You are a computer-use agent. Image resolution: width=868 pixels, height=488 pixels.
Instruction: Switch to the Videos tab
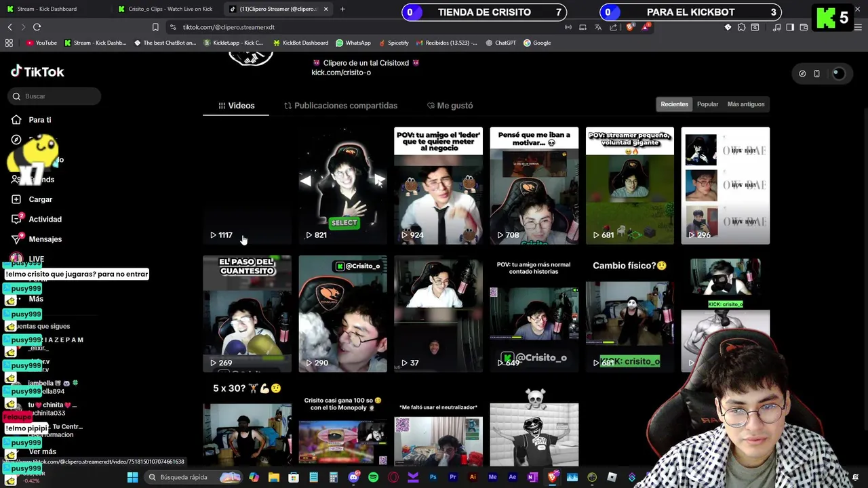[236, 106]
